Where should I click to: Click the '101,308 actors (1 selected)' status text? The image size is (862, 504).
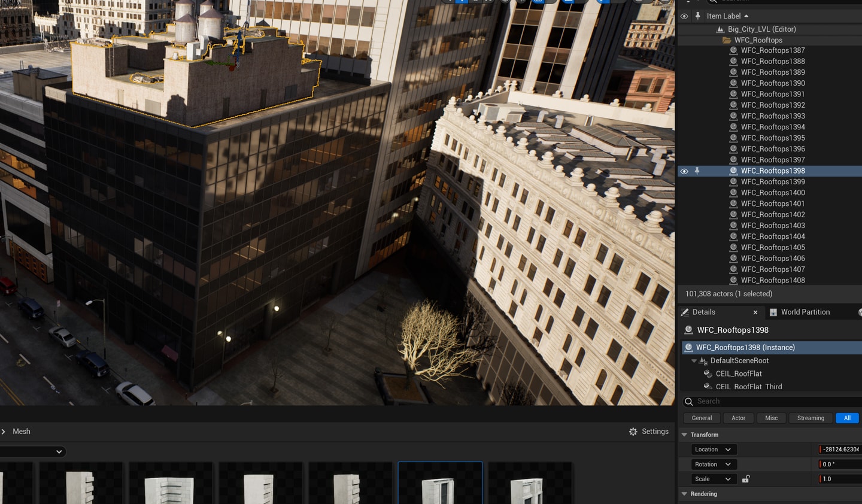click(729, 294)
